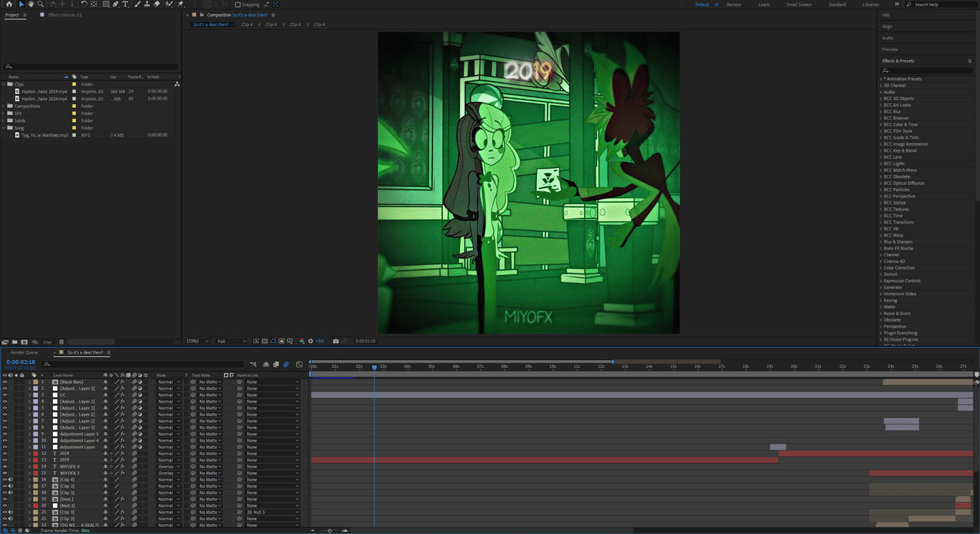Choose the Horizontal Type tool
Image resolution: width=980 pixels, height=534 pixels.
coord(125,5)
